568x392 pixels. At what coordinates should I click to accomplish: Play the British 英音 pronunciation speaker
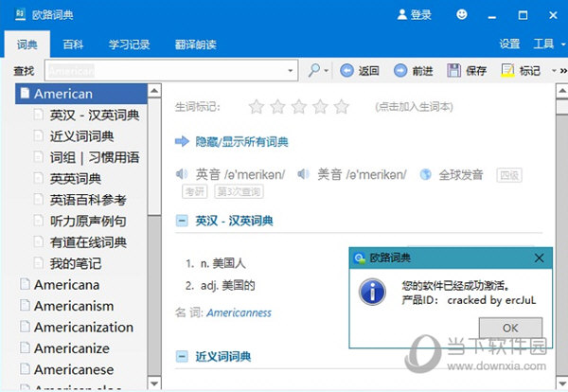[x=182, y=174]
